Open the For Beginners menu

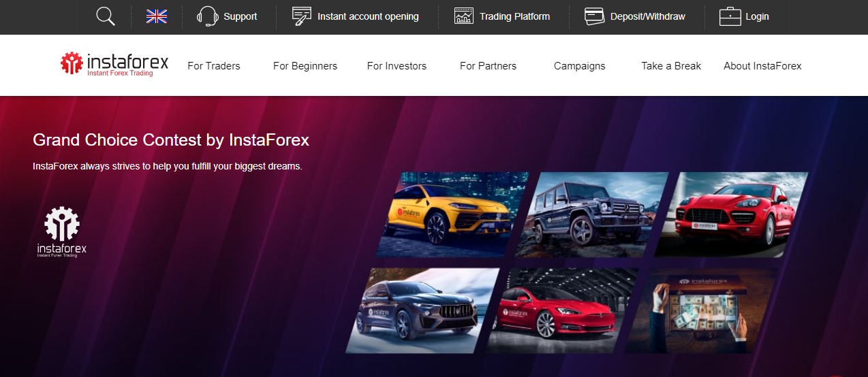[x=305, y=66]
